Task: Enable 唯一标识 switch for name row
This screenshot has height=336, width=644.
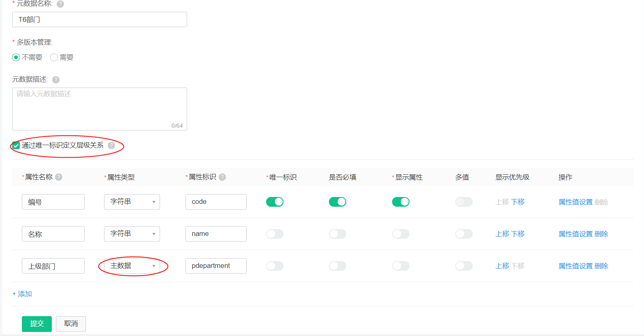Action: [275, 234]
